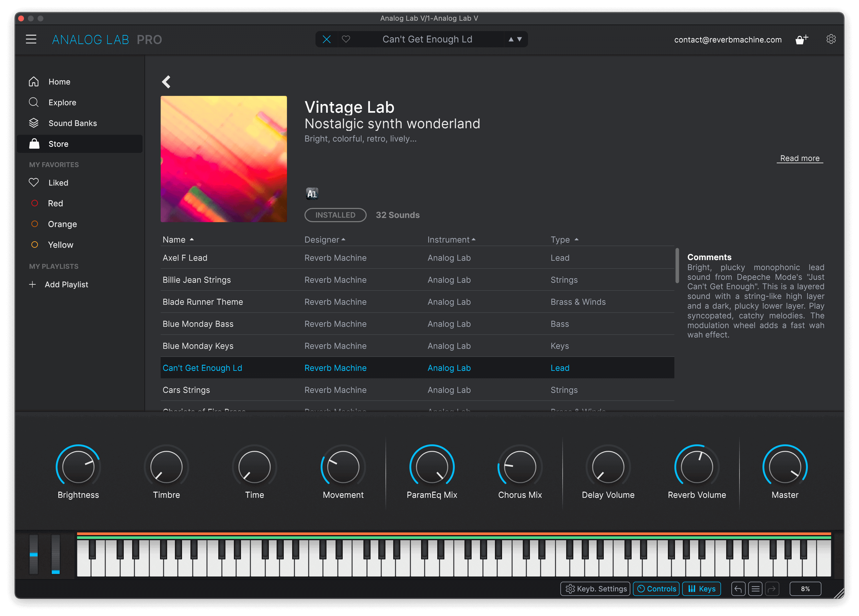Select the Billie Jean Strings preset

(417, 280)
